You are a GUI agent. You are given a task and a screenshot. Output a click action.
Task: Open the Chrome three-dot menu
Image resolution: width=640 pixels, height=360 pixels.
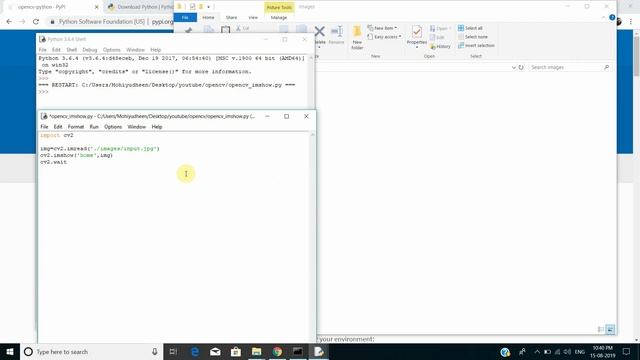[631, 22]
